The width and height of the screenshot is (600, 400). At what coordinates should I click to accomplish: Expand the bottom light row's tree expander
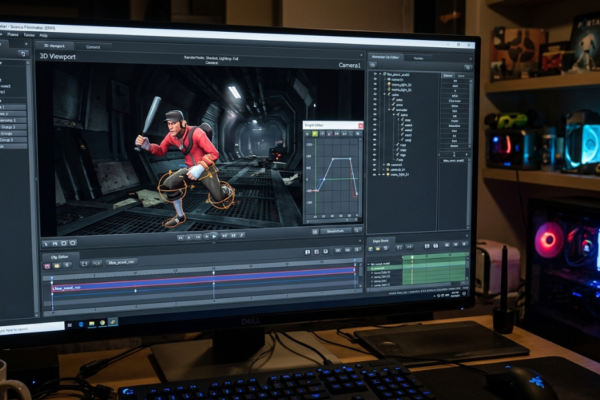tap(384, 175)
